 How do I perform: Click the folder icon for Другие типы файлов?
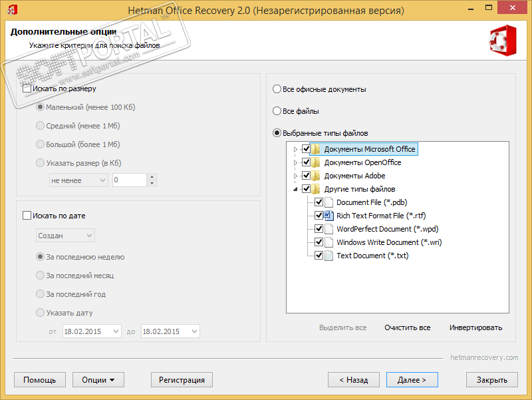click(x=316, y=189)
